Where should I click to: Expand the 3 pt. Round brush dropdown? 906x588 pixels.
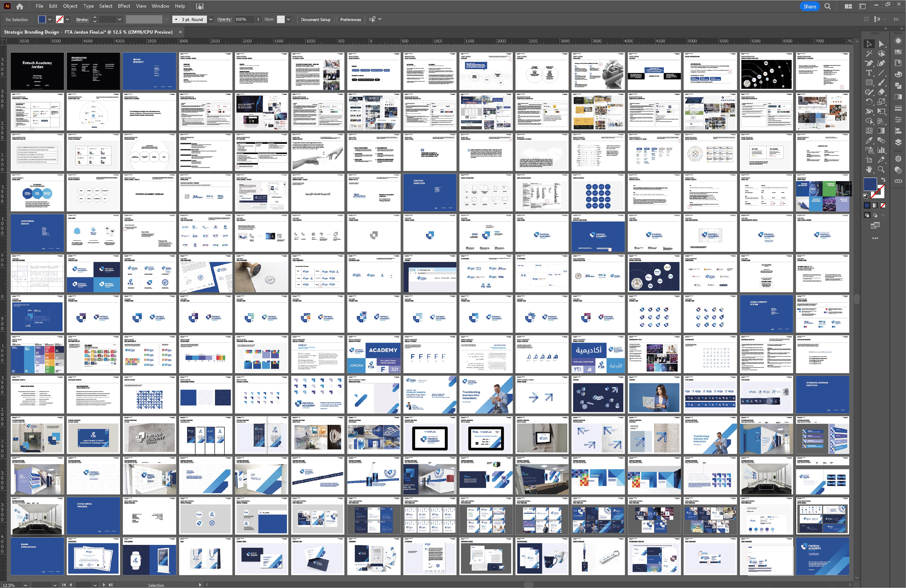pos(210,19)
